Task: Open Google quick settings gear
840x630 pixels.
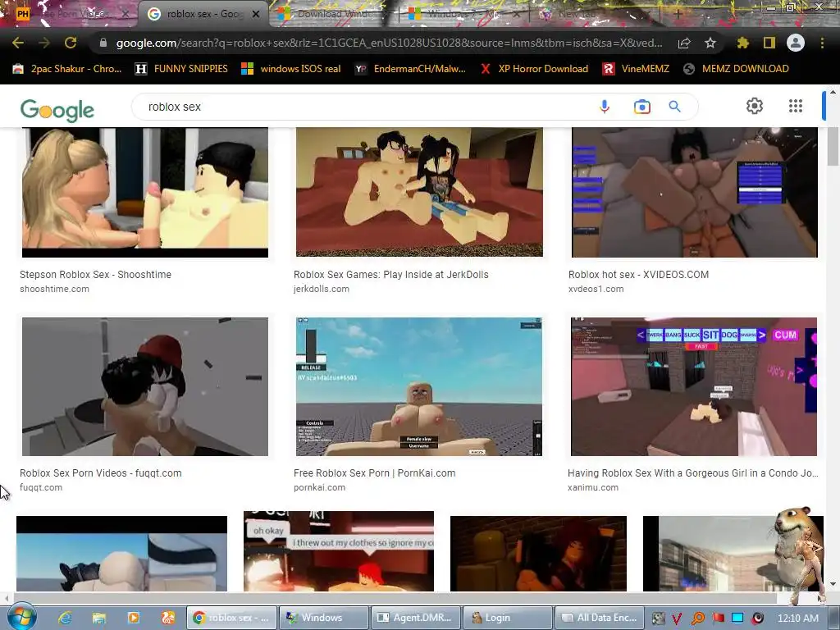Action: pos(755,106)
